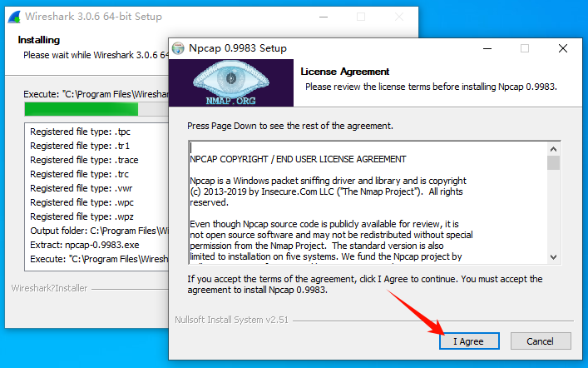Viewport: 588px width, 368px height.
Task: Click the license scrollbar up arrow
Action: 553,149
